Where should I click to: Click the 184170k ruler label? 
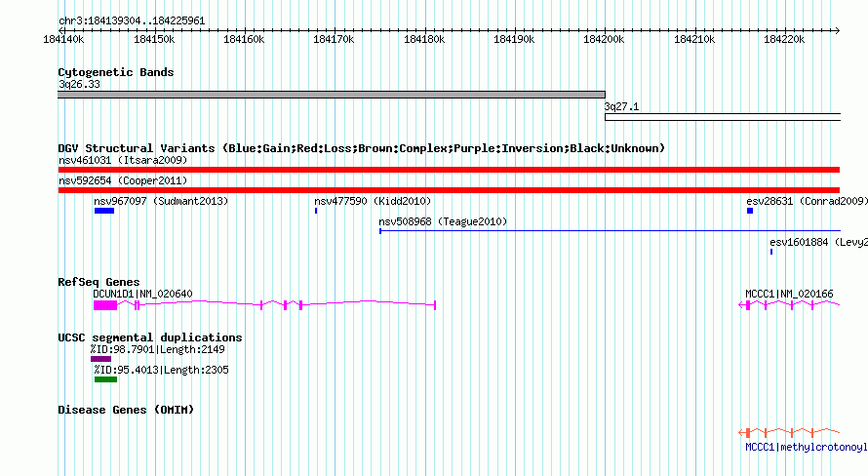(334, 40)
